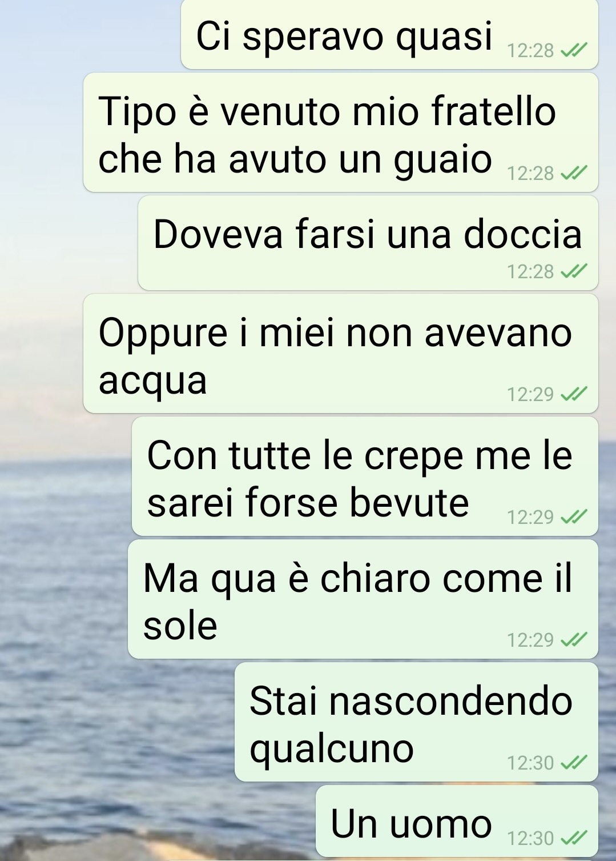Image resolution: width=616 pixels, height=861 pixels.
Task: Select the 'Doveva farsi una doccia' message bubble
Action: click(368, 243)
